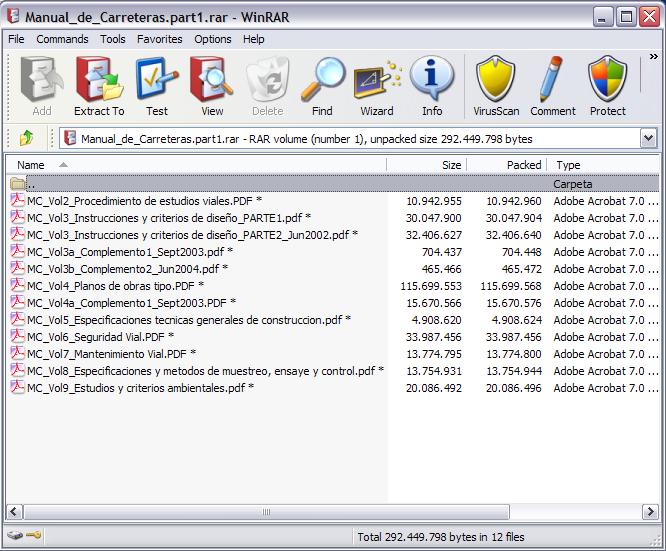Sort by the Packed column header
Viewport: 666px width, 551px height.
(507, 165)
